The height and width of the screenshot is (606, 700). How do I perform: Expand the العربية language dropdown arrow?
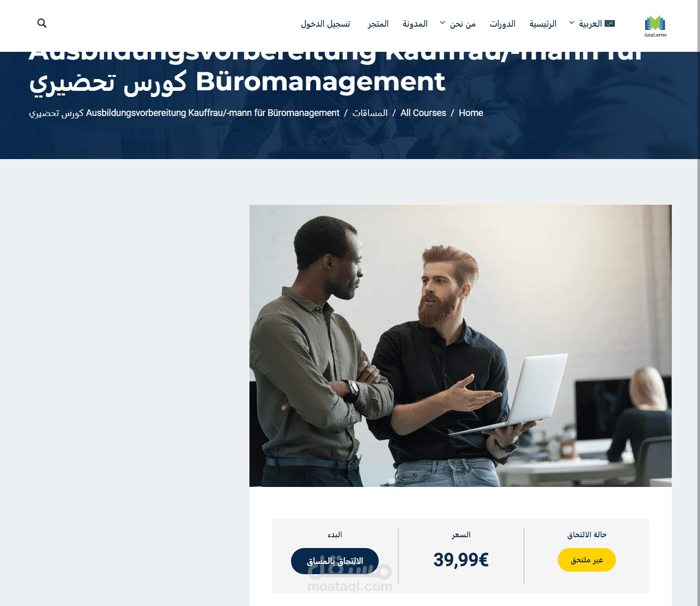click(571, 23)
